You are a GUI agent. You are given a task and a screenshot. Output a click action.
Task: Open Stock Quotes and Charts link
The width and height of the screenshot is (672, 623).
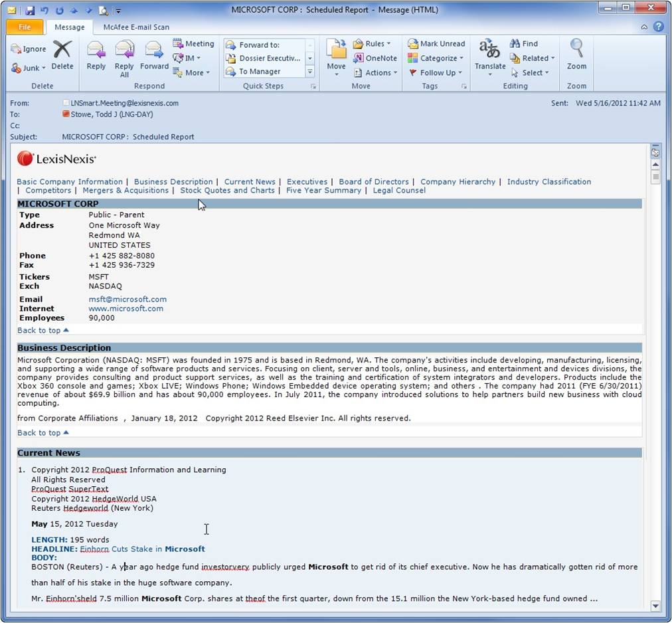227,191
